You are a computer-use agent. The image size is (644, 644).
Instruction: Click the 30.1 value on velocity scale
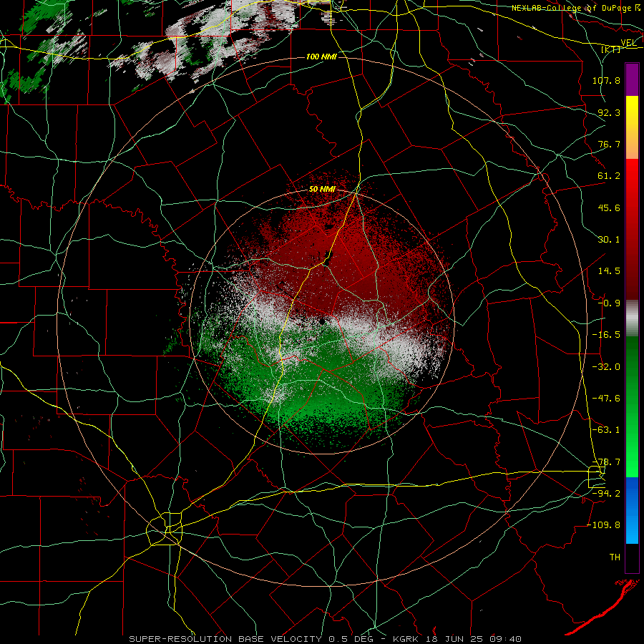tap(609, 240)
